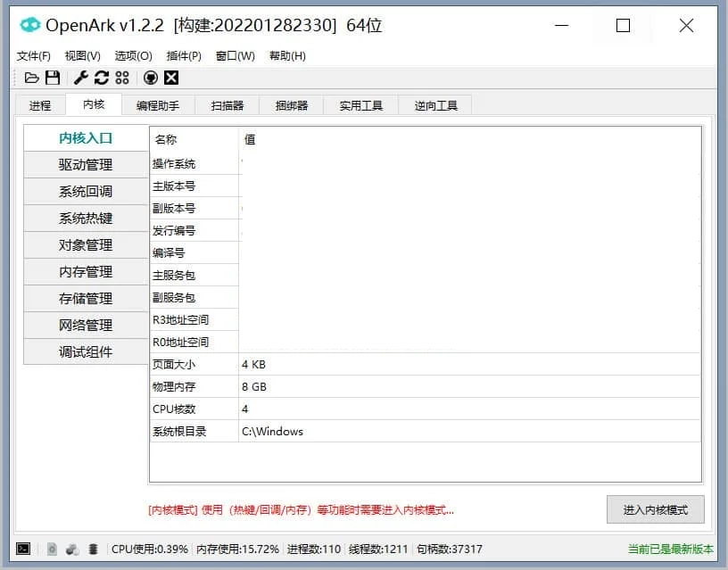The image size is (728, 570).
Task: Open the 帮助(H) menu
Action: click(x=286, y=55)
